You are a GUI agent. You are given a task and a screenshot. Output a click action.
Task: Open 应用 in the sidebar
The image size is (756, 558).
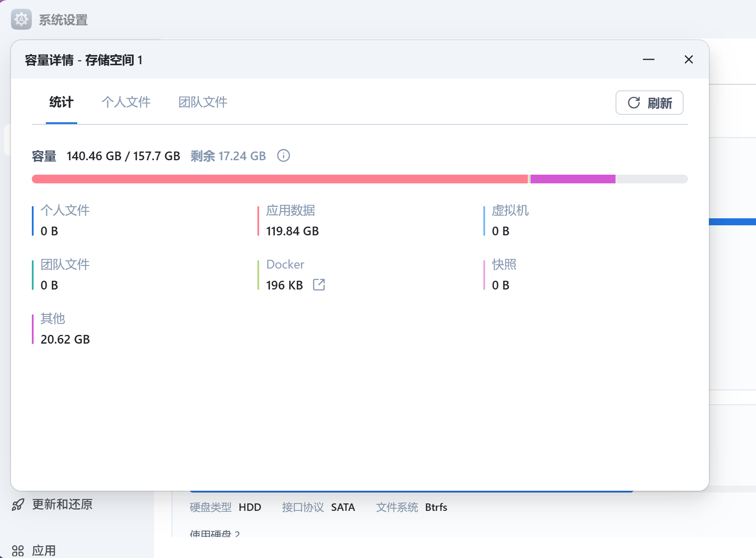[x=44, y=551]
